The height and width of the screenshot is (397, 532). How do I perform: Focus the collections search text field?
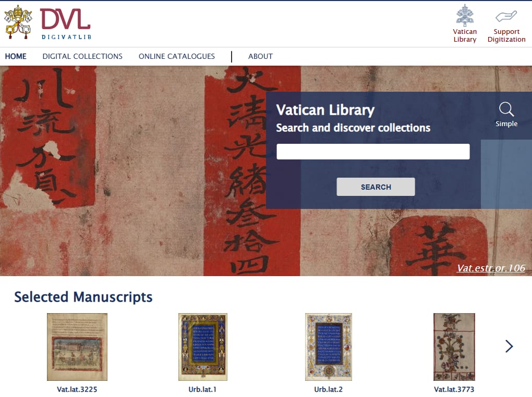pyautogui.click(x=373, y=152)
